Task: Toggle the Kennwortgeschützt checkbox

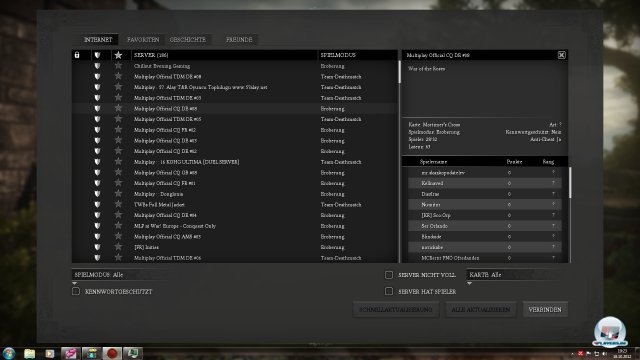Action: (76, 291)
